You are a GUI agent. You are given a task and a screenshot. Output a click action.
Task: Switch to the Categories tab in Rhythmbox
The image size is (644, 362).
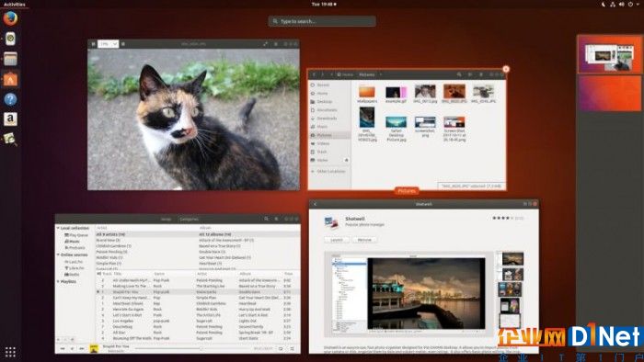pyautogui.click(x=189, y=219)
